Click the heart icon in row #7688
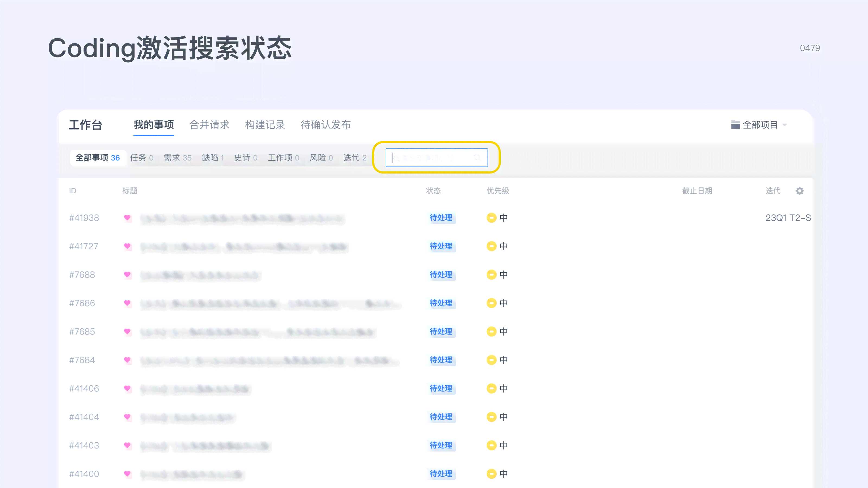Viewport: 868px width, 488px height. [127, 274]
